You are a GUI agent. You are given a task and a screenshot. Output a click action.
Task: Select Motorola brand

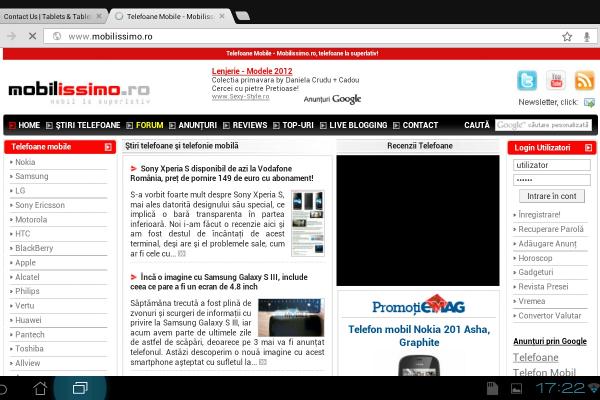[x=31, y=220]
